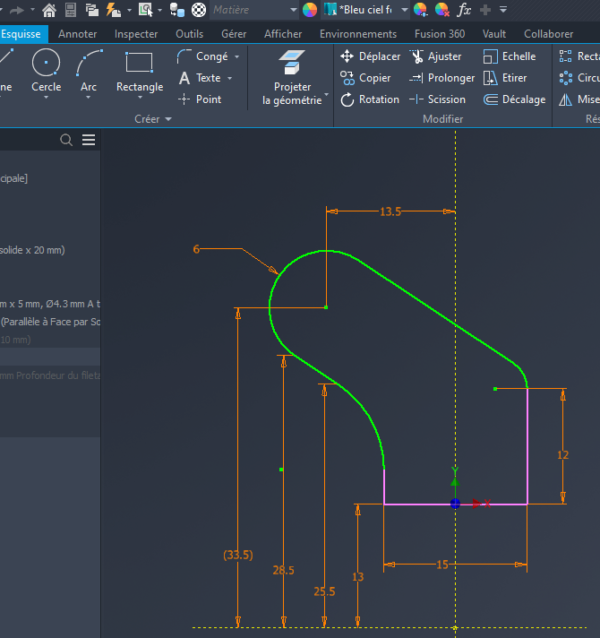Open the browser panel hamburger menu
Screen dimensions: 600x638
[x=89, y=140]
